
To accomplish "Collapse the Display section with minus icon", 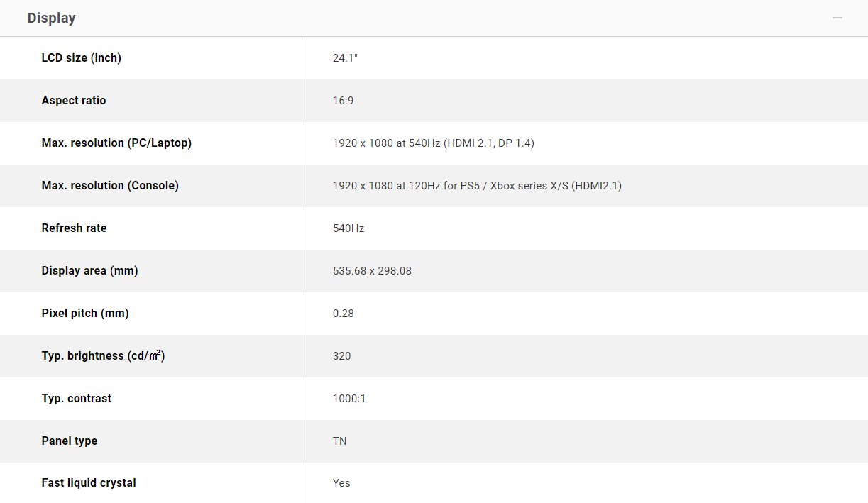I will [x=837, y=18].
